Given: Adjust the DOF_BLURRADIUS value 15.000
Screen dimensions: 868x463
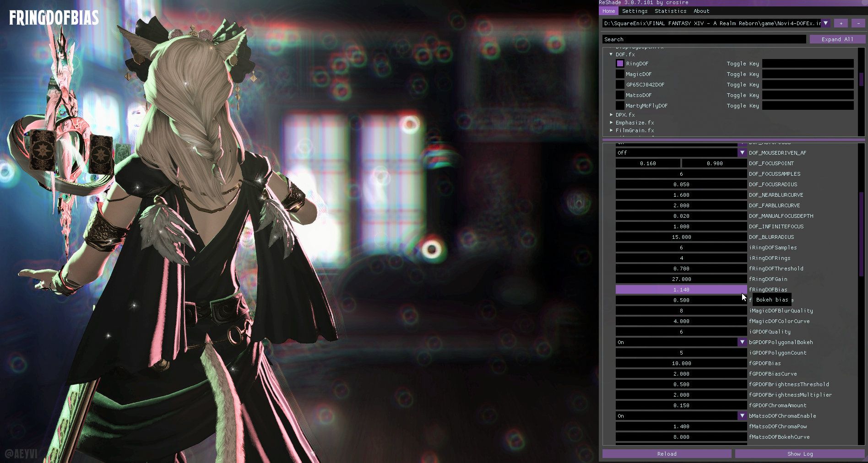Looking at the screenshot, I should pyautogui.click(x=681, y=237).
